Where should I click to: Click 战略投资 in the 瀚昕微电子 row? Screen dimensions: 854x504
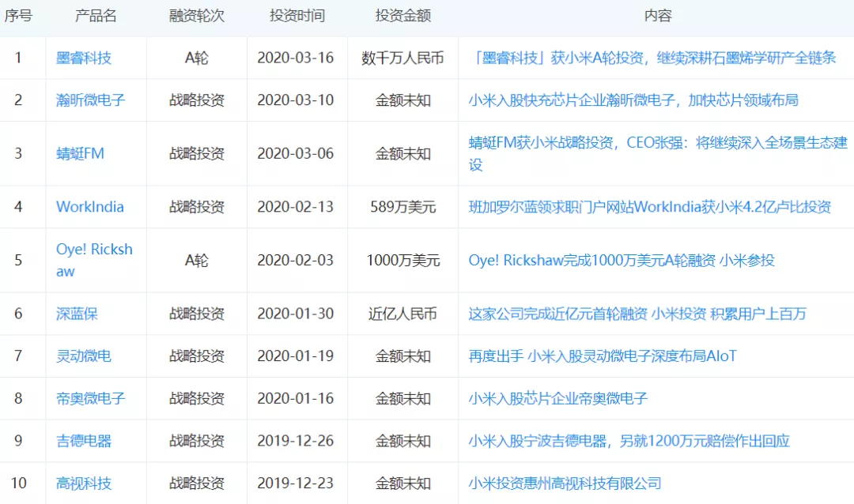coord(197,100)
